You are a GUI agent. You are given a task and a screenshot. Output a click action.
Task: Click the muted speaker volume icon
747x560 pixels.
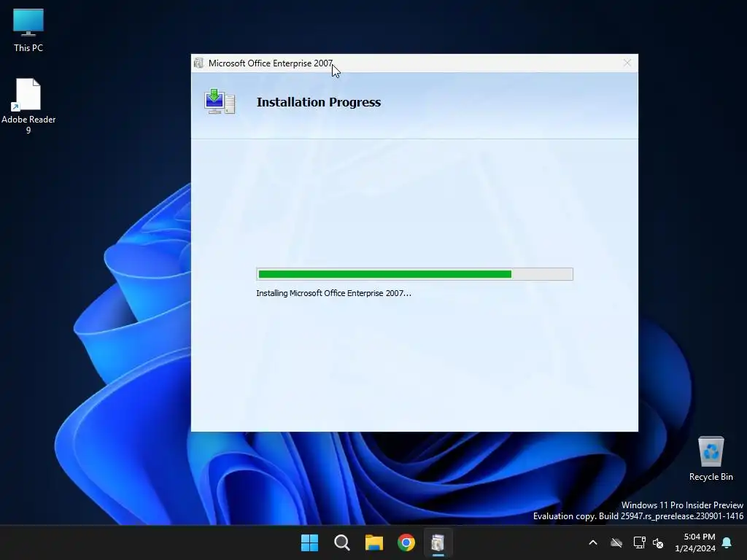coord(658,542)
